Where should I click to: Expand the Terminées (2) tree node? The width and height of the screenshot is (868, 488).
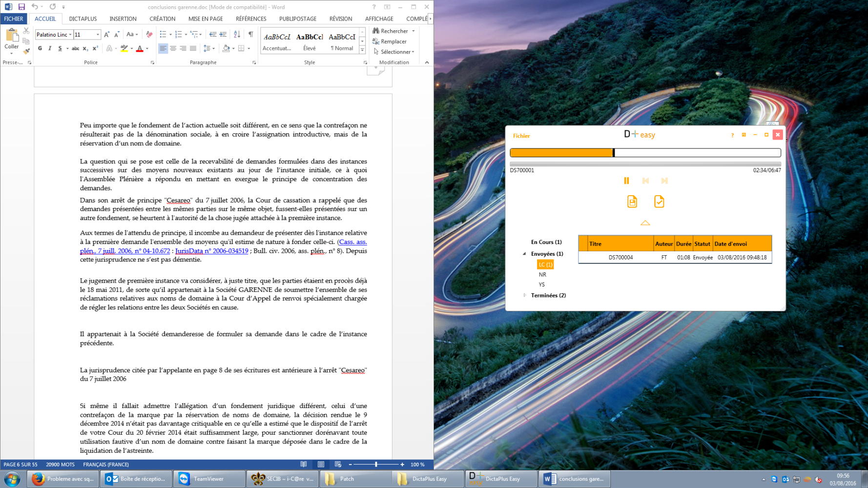[x=525, y=295]
